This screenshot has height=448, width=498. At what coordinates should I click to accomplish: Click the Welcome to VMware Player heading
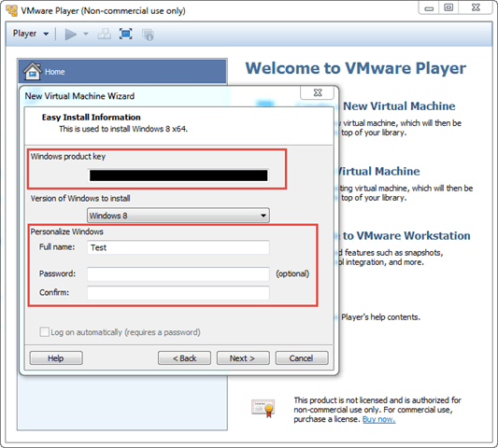[355, 68]
